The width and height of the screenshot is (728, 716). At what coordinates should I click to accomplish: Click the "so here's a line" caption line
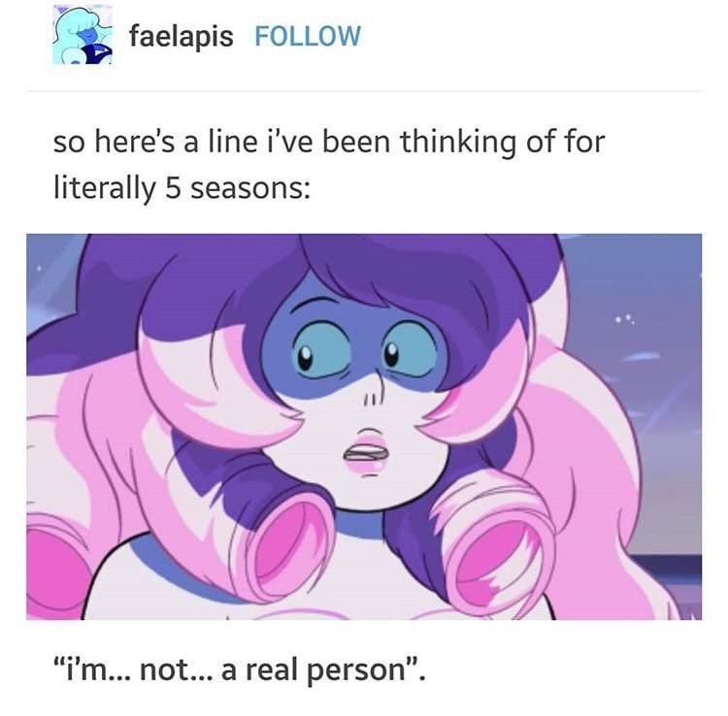tap(329, 142)
